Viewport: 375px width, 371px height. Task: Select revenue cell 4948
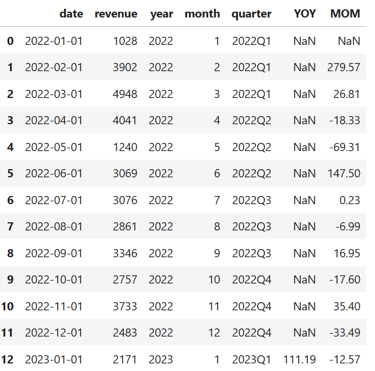point(125,94)
